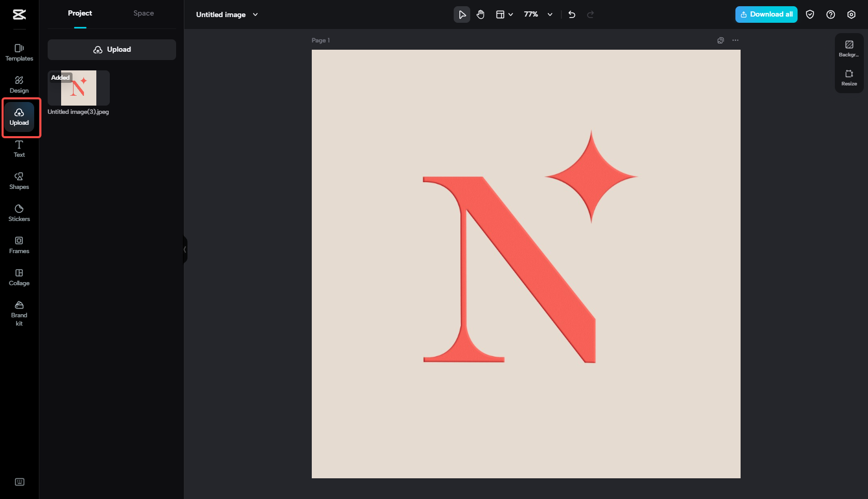
Task: Select the Untitled image(3).jpeg thumbnail
Action: (78, 88)
